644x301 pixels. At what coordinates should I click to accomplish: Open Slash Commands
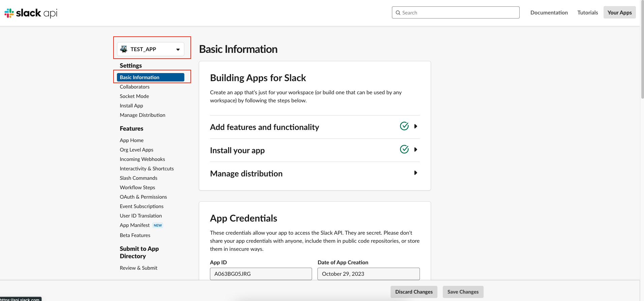(x=139, y=178)
